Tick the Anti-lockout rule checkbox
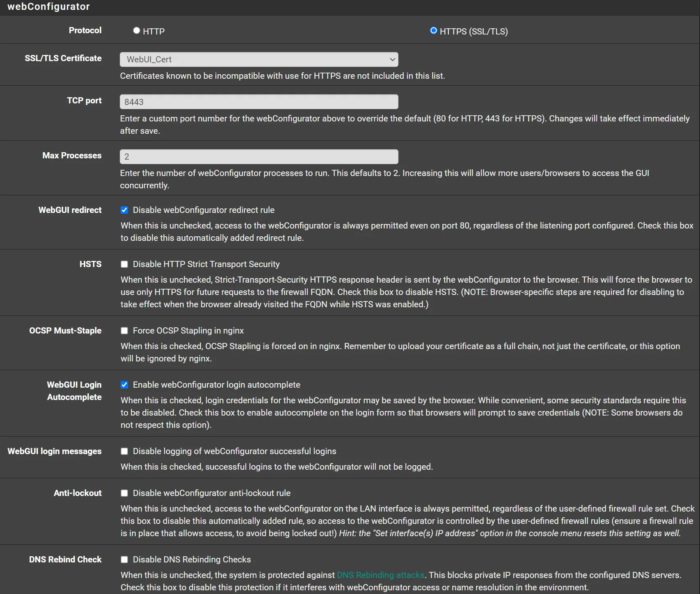700x594 pixels. [124, 493]
